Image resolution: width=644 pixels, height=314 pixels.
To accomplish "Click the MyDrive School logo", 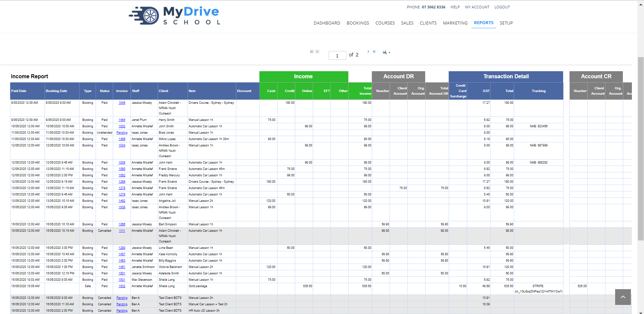I will click(175, 16).
